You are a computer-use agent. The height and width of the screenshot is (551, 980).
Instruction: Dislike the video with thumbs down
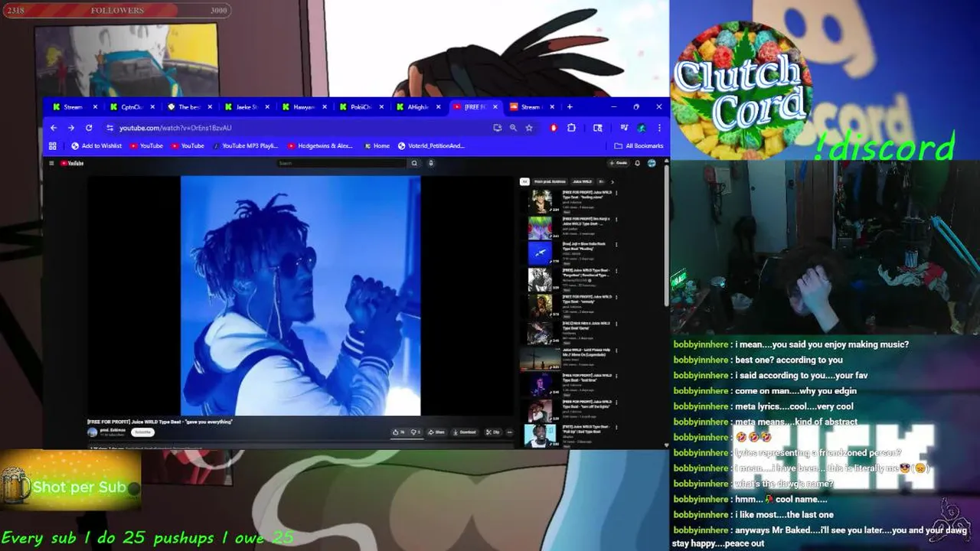click(x=415, y=432)
